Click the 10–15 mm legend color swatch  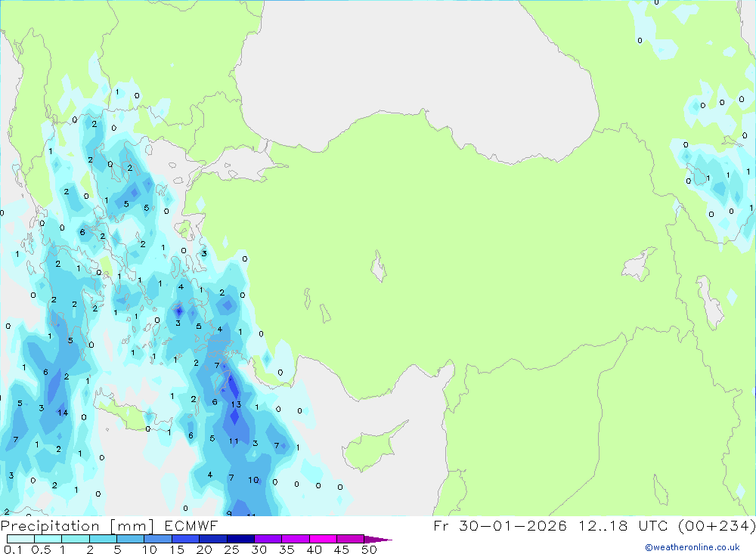[x=158, y=539]
